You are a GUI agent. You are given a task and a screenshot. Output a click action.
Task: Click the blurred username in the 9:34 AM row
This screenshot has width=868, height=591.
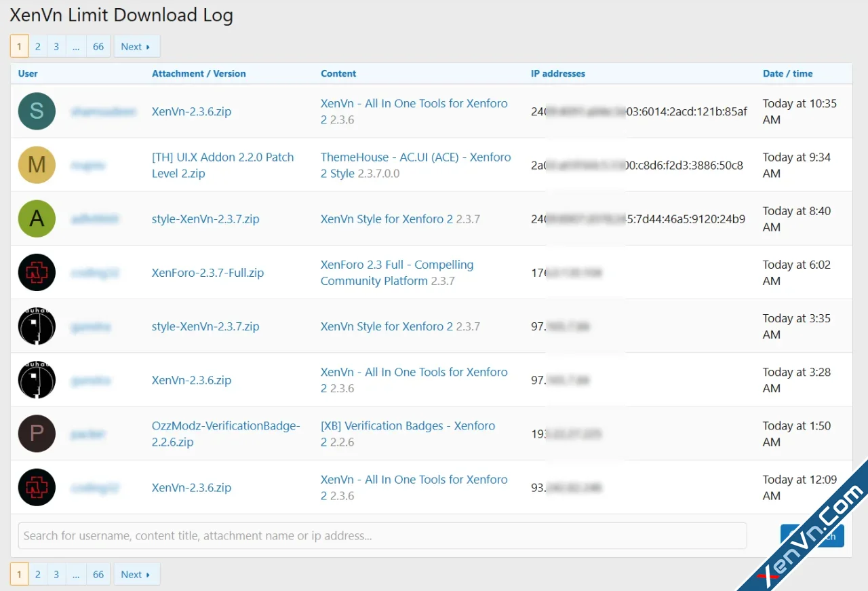click(88, 165)
